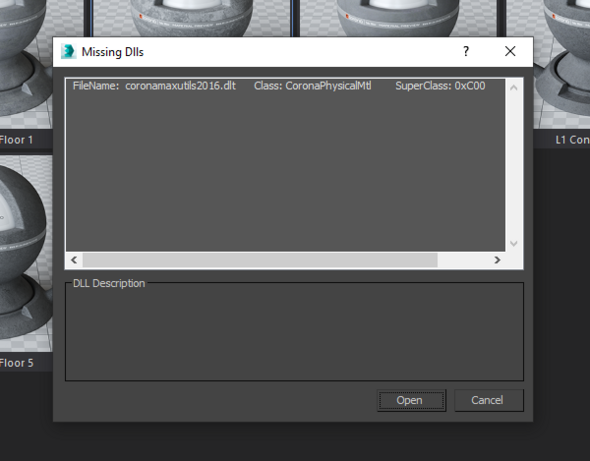590x461 pixels.
Task: Click the 3ds Max logo icon in title bar
Action: [69, 52]
